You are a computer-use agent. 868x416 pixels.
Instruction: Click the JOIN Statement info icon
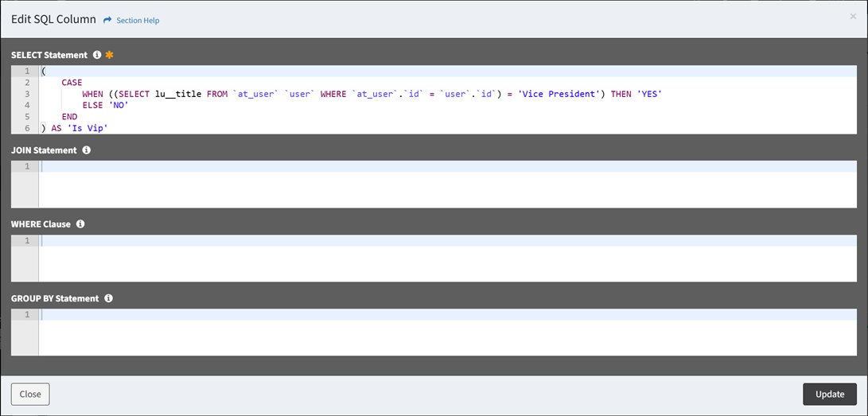click(86, 150)
